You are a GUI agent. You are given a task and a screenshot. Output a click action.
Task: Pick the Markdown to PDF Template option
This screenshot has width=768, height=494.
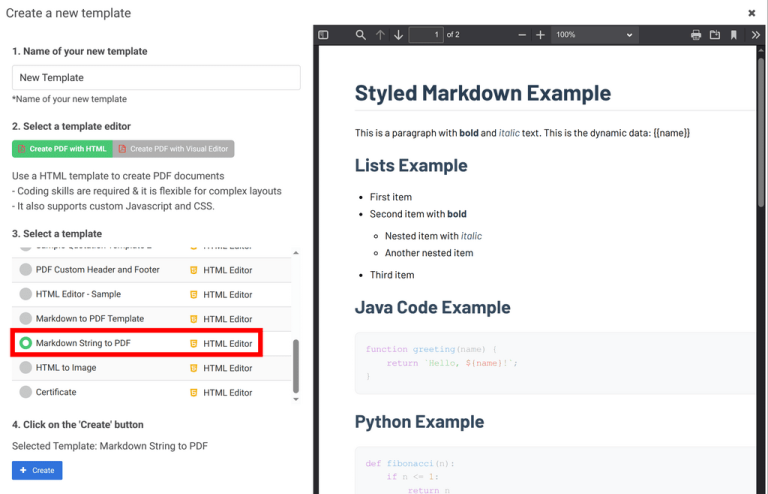click(x=26, y=319)
